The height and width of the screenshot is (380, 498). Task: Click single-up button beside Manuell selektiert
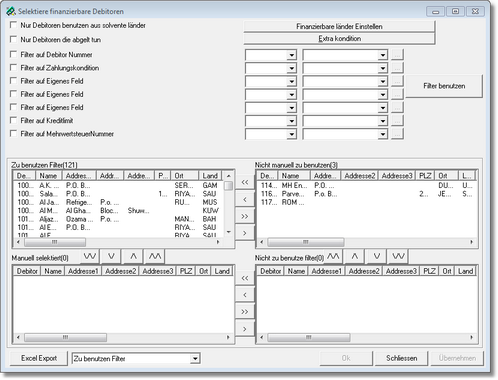pyautogui.click(x=133, y=256)
